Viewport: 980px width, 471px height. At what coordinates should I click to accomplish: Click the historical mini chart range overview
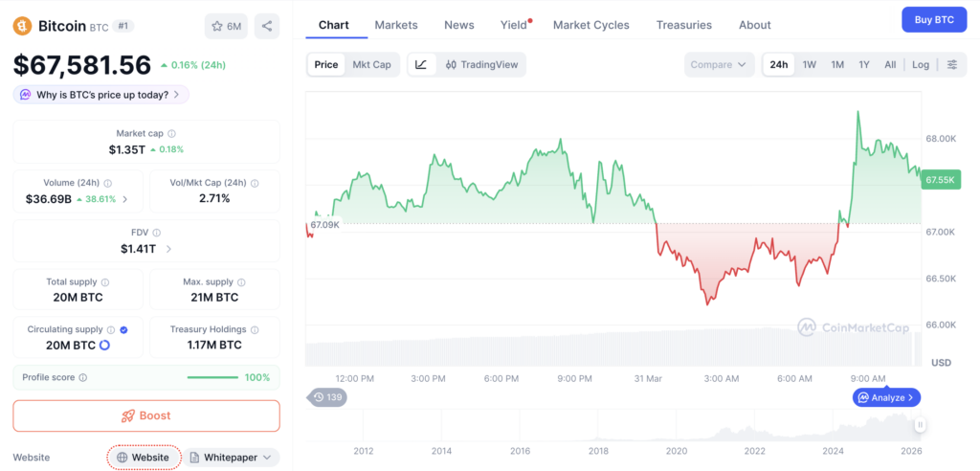[613, 425]
